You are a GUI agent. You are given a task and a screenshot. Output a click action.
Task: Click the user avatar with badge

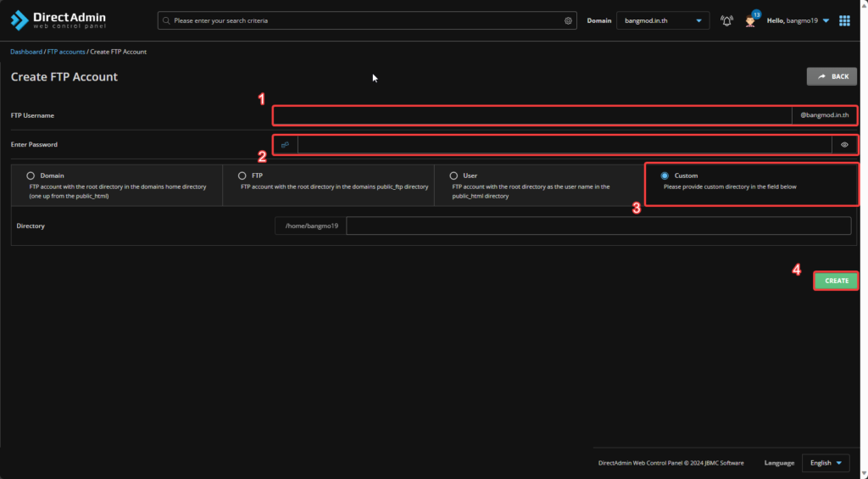[750, 20]
